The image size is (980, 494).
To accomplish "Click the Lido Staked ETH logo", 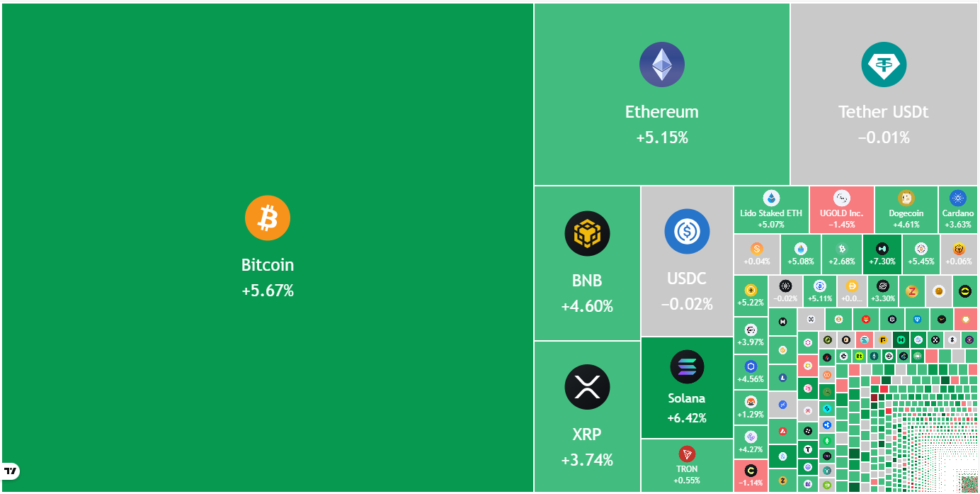I will tap(770, 198).
